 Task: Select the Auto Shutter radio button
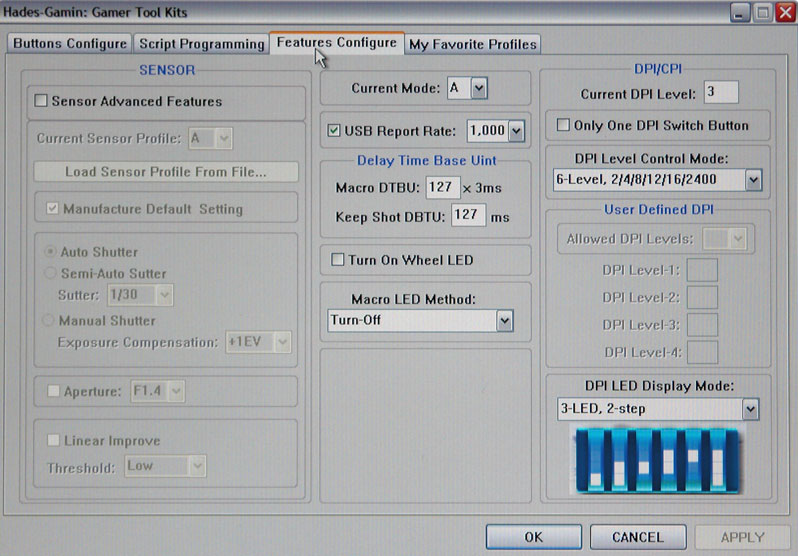(x=50, y=252)
